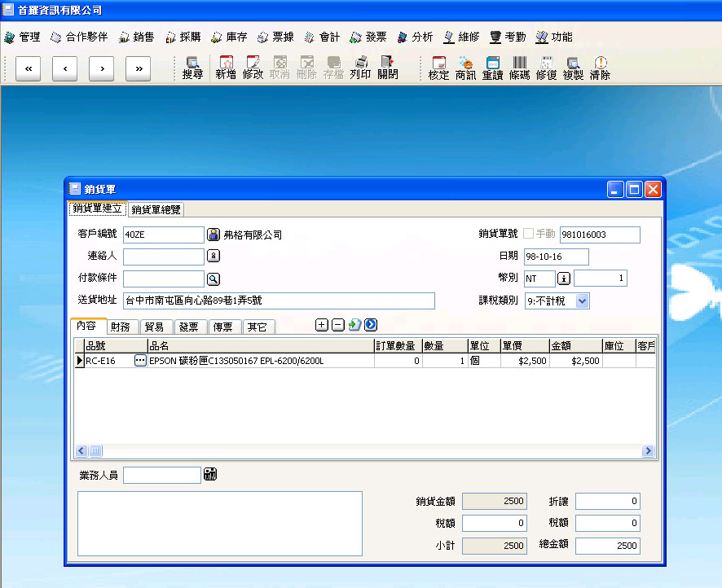Click the 新增 add-new toolbar icon
The height and width of the screenshot is (588, 722).
[227, 68]
